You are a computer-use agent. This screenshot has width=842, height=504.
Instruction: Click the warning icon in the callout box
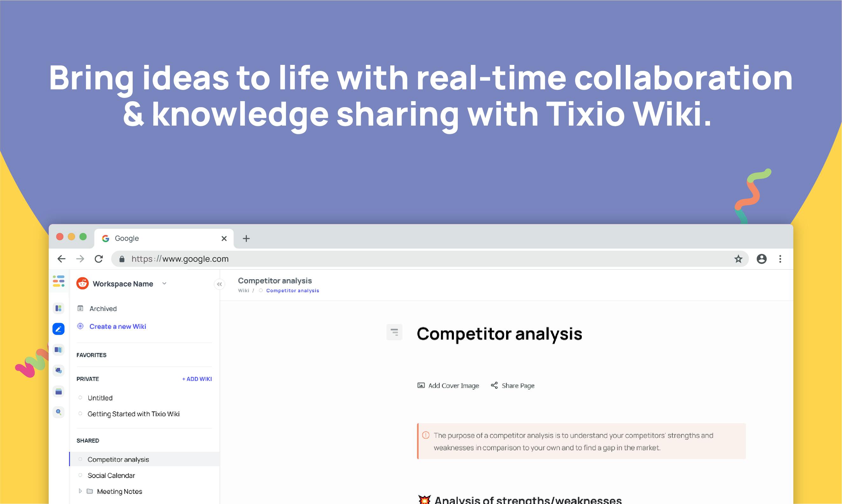coord(426,435)
